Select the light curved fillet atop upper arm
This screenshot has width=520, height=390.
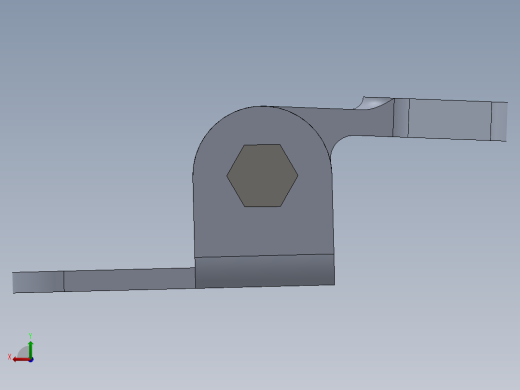click(x=375, y=103)
